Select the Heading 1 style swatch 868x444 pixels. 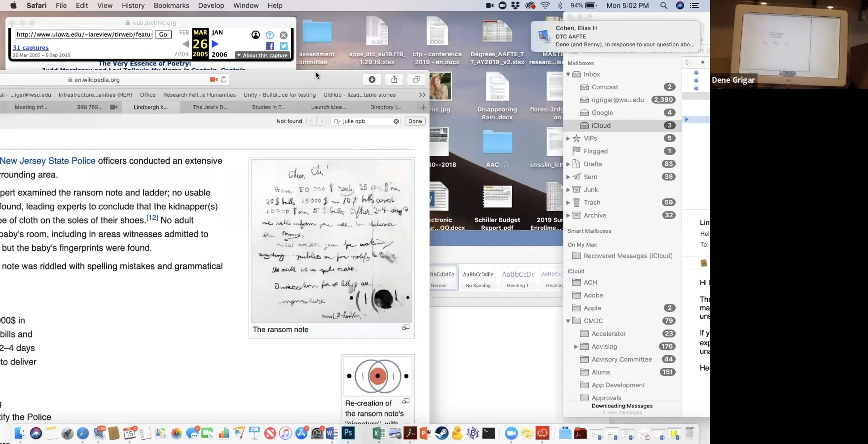click(518, 278)
